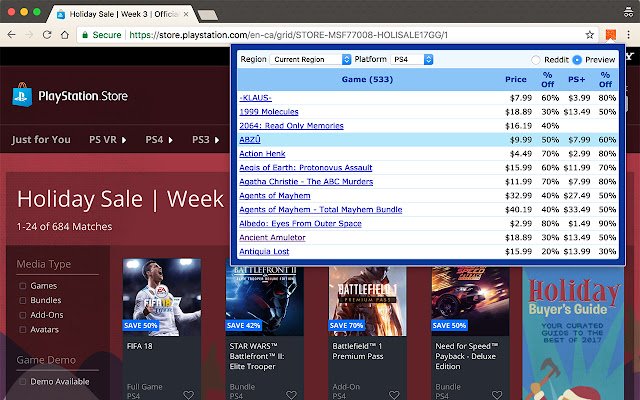Bookmark the page with the star icon

[589, 35]
